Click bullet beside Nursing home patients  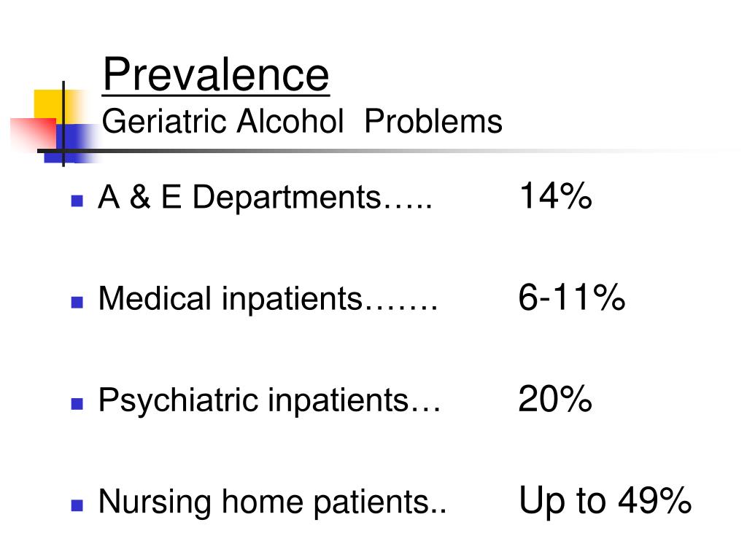[x=77, y=505]
